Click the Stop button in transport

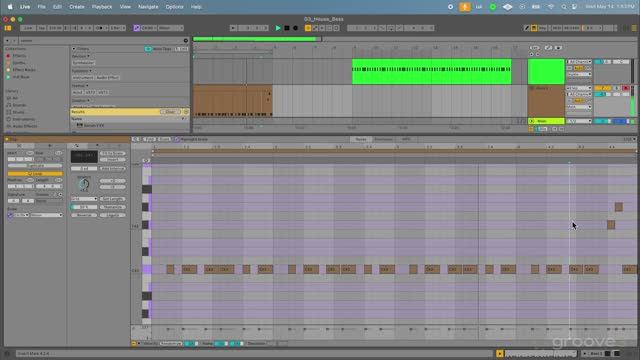coord(287,28)
